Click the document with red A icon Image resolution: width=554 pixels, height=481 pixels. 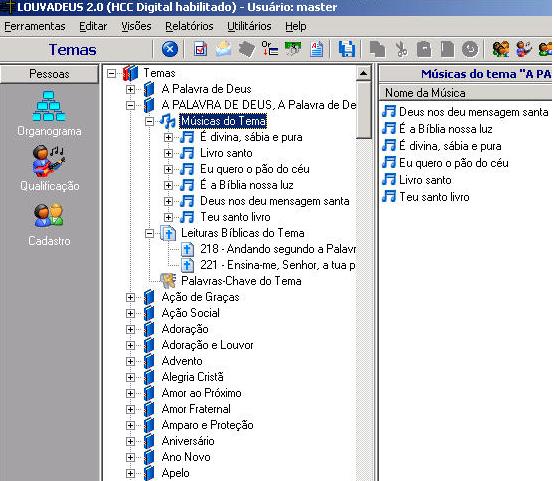317,49
